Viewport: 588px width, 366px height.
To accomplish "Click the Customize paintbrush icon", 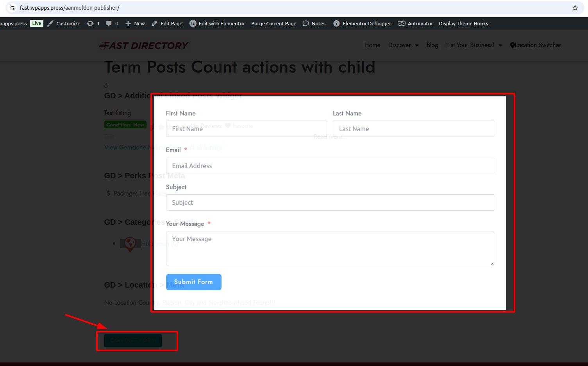I will 50,23.
